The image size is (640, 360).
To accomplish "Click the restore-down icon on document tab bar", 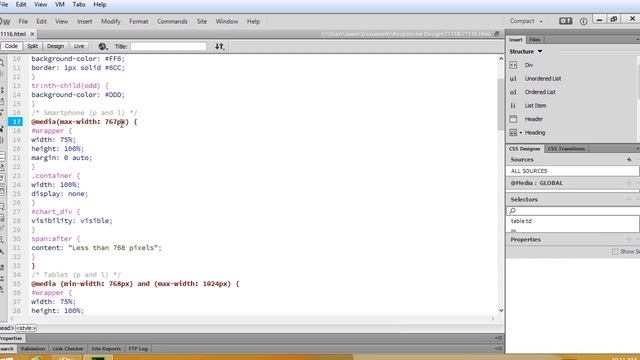I will pyautogui.click(x=496, y=34).
